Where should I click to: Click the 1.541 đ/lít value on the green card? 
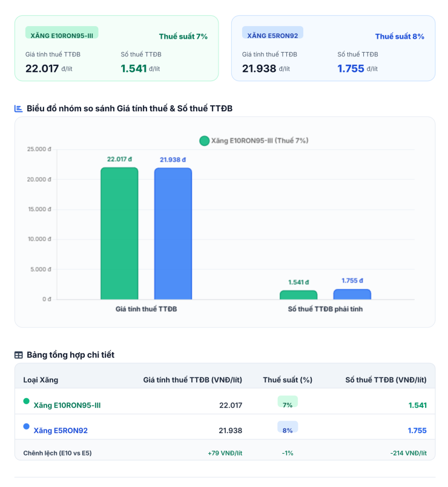click(140, 68)
